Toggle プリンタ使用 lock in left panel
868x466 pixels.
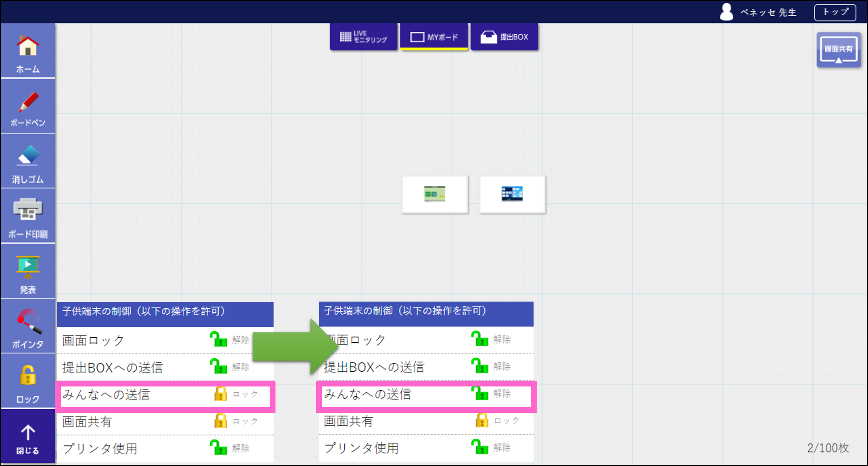pos(218,448)
